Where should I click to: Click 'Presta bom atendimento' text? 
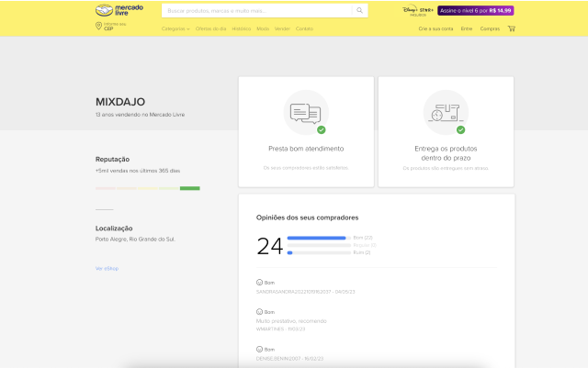click(x=306, y=149)
